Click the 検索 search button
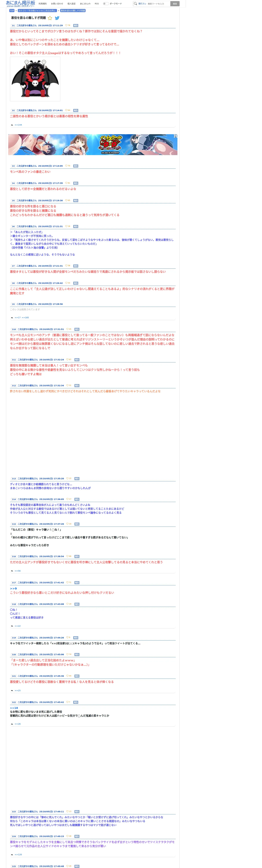The width and height of the screenshot is (262, 868). click(x=175, y=4)
